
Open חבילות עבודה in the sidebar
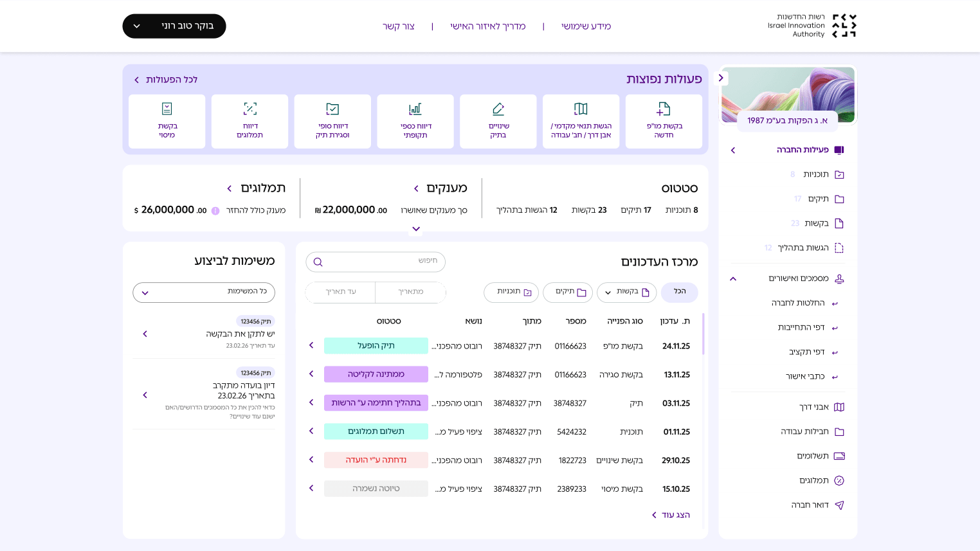812,431
